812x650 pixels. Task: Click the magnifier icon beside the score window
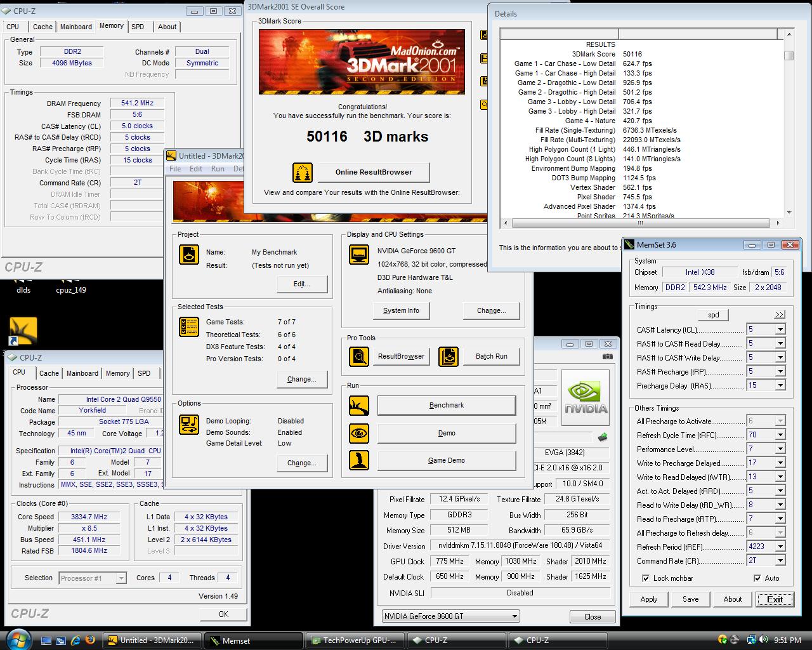pos(485,104)
